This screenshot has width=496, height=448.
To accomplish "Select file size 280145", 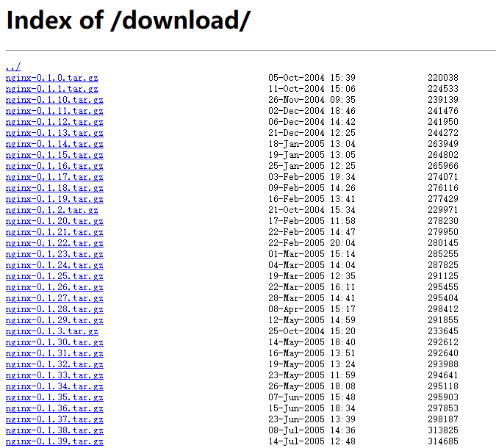I will click(443, 243).
